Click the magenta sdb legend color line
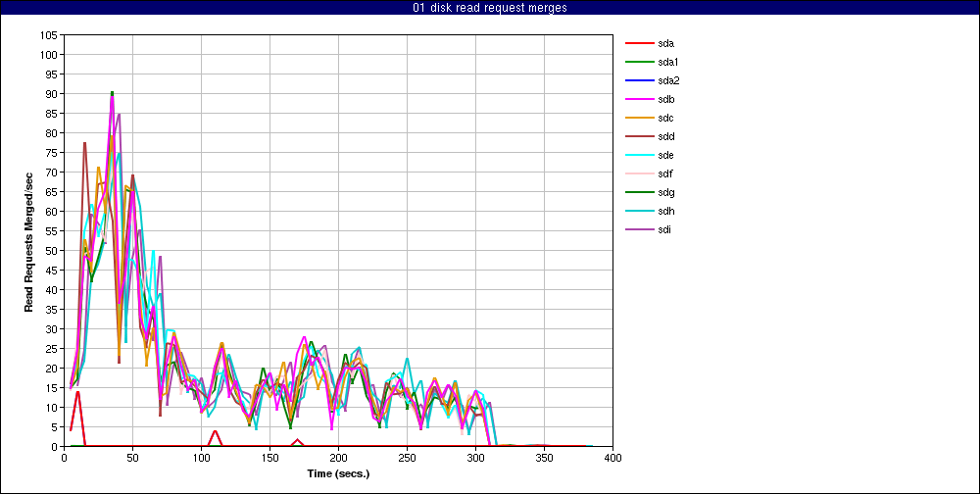The width and height of the screenshot is (980, 494). (x=638, y=99)
